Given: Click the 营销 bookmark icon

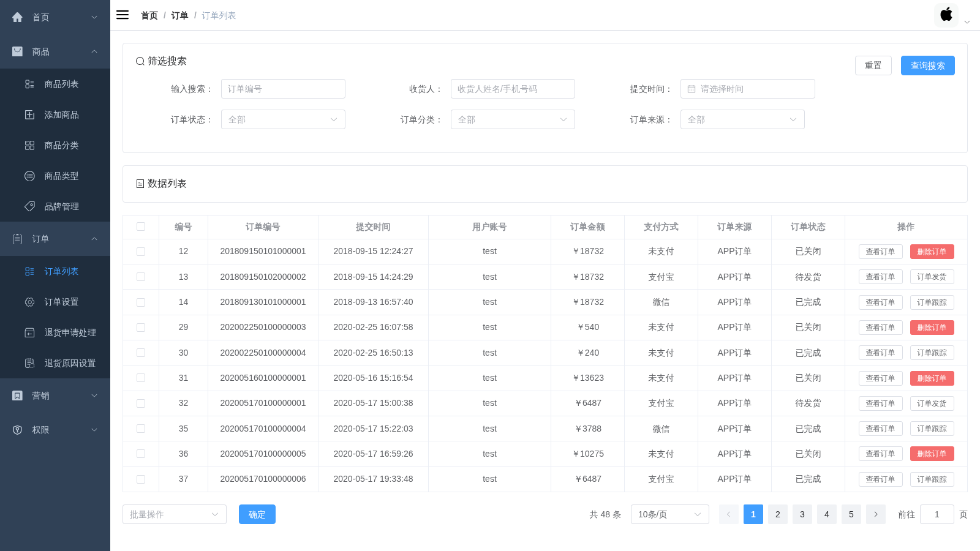Looking at the screenshot, I should point(17,395).
